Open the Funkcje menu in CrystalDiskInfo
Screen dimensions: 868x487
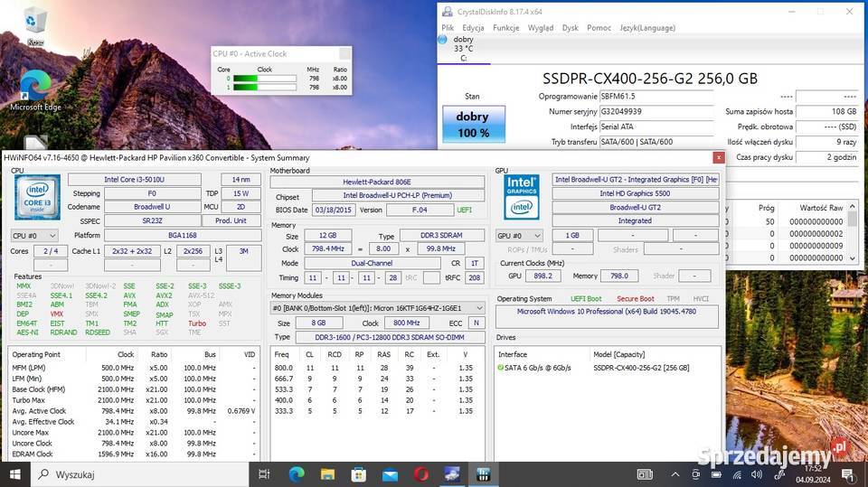click(506, 28)
